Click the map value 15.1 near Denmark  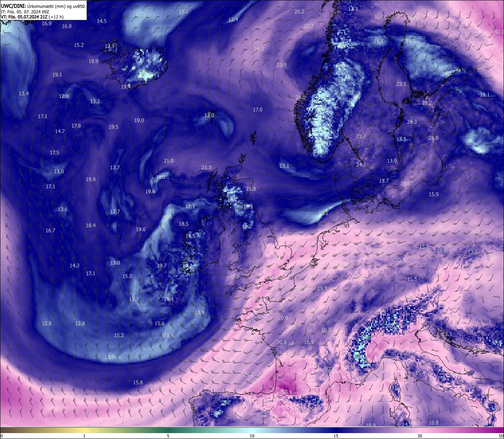coord(323,213)
